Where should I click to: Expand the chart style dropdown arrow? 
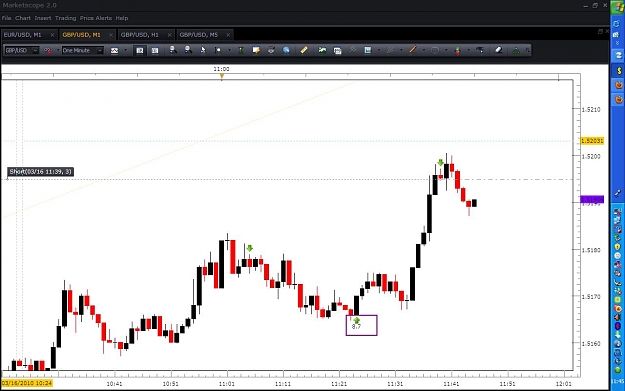[x=126, y=51]
